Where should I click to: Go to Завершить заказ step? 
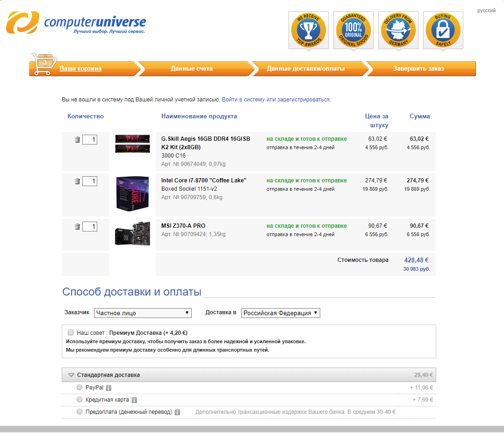click(418, 68)
